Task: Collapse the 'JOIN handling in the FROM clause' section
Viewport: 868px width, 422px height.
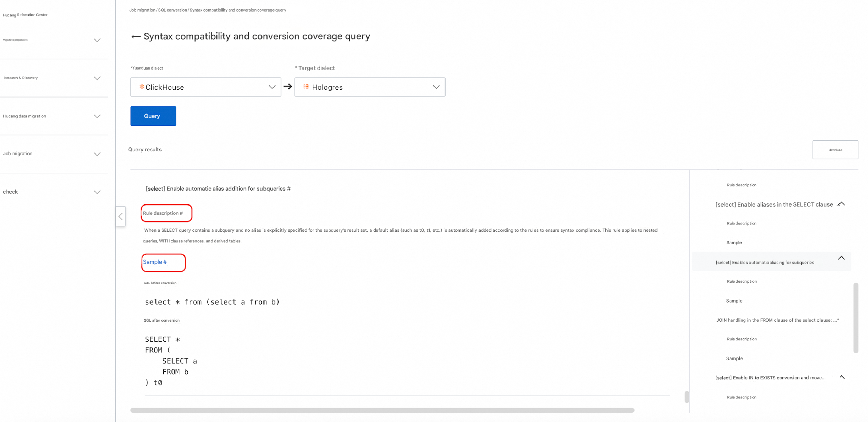Action: tap(838, 320)
